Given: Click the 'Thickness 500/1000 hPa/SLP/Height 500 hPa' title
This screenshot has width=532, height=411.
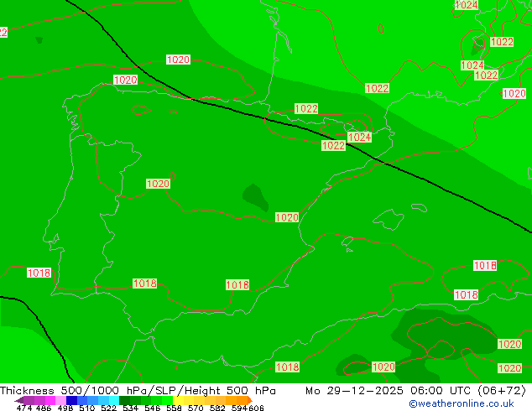Looking at the screenshot, I should [138, 391].
